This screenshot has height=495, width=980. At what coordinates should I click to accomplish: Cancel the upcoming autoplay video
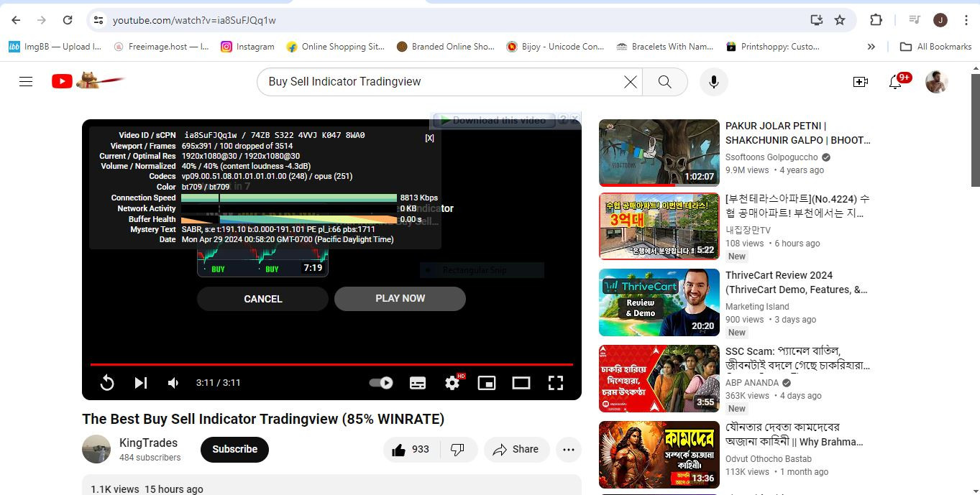(x=263, y=299)
